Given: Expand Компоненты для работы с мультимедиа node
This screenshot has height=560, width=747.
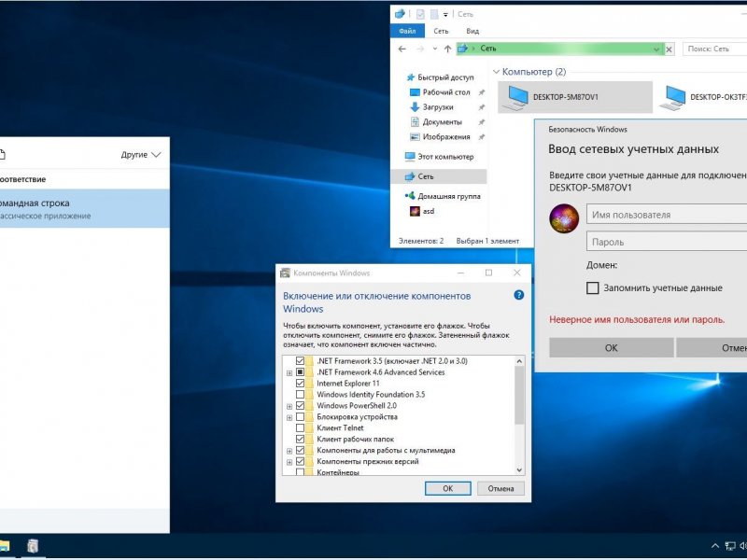Looking at the screenshot, I should [289, 451].
